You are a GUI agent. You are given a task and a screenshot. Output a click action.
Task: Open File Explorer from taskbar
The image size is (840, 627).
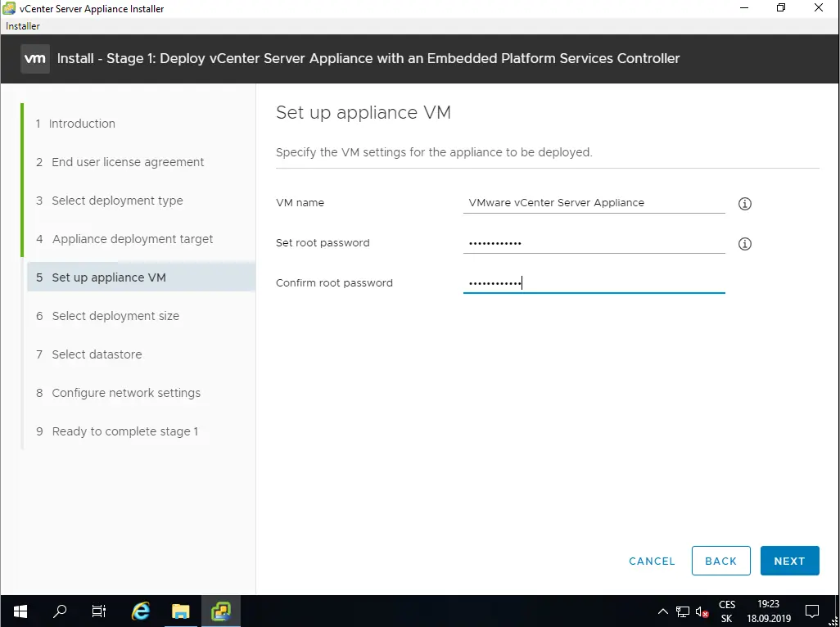click(x=181, y=611)
